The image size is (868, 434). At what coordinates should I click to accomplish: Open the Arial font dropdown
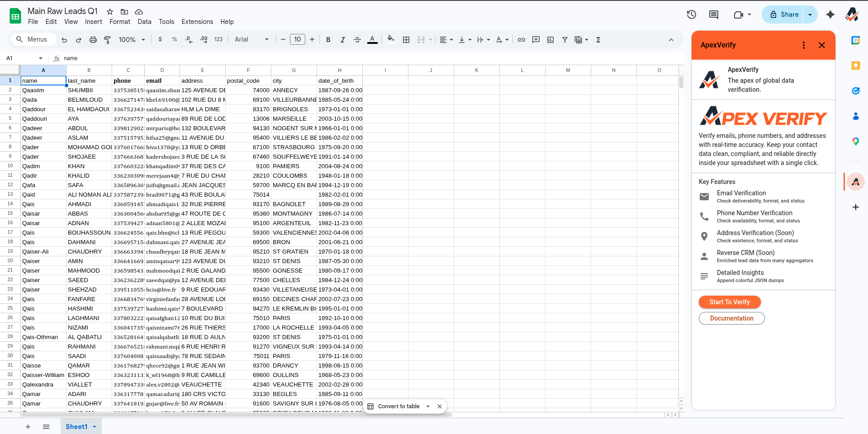point(251,40)
